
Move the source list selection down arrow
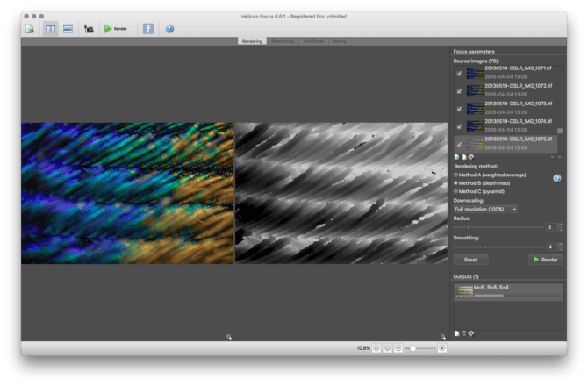pyautogui.click(x=552, y=157)
